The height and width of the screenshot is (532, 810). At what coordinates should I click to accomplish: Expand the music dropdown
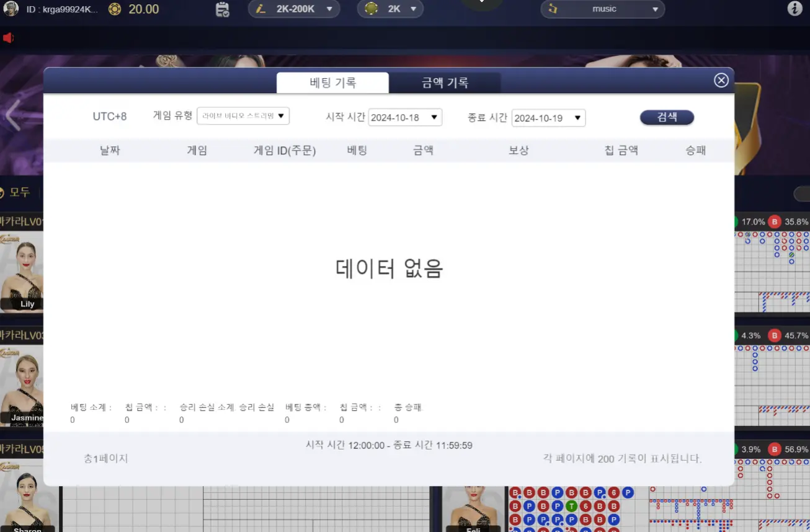tap(603, 9)
